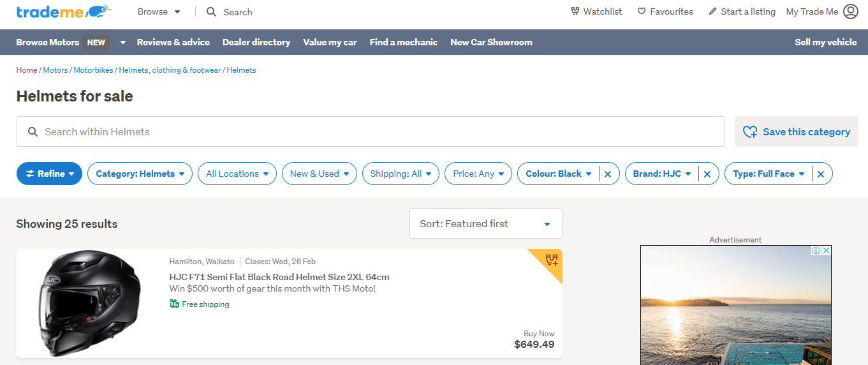This screenshot has width=868, height=365.
Task: Click the $649.49 Buy Now price
Action: click(x=534, y=345)
